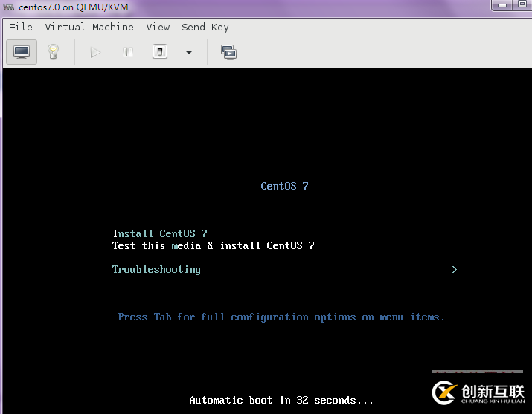Minimize the centos7.0 QEMU/KVM window
Screen dimensions: 532x414
point(502,5)
